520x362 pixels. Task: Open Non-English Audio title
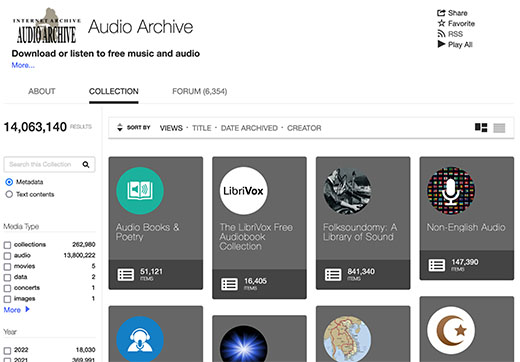click(466, 227)
